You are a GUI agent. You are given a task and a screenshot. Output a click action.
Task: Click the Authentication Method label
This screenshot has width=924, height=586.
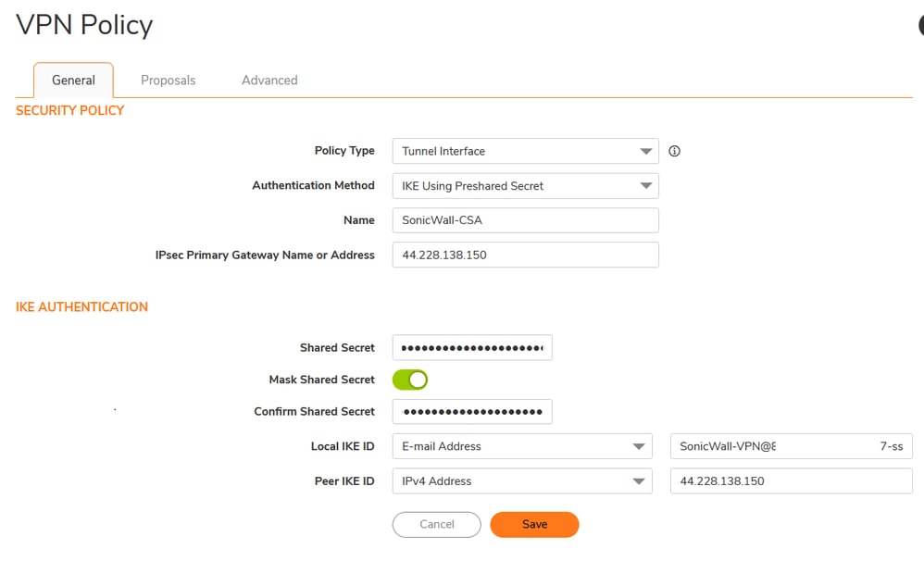pyautogui.click(x=314, y=185)
